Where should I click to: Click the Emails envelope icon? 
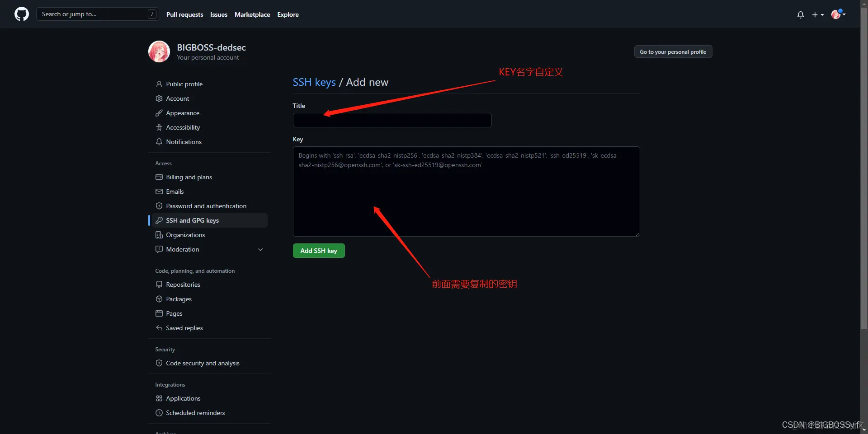[159, 191]
